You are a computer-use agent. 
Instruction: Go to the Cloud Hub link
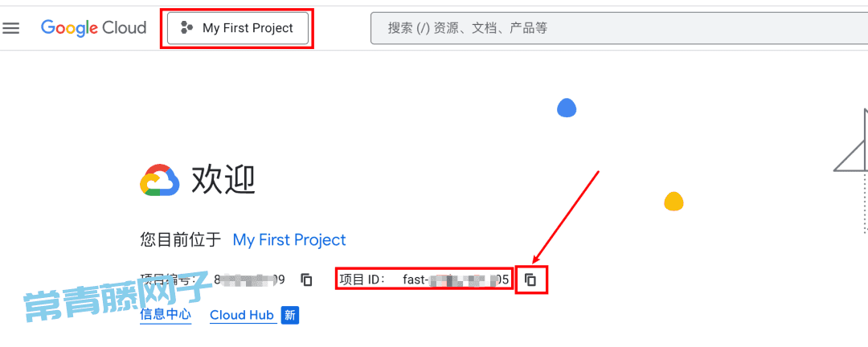coord(242,315)
